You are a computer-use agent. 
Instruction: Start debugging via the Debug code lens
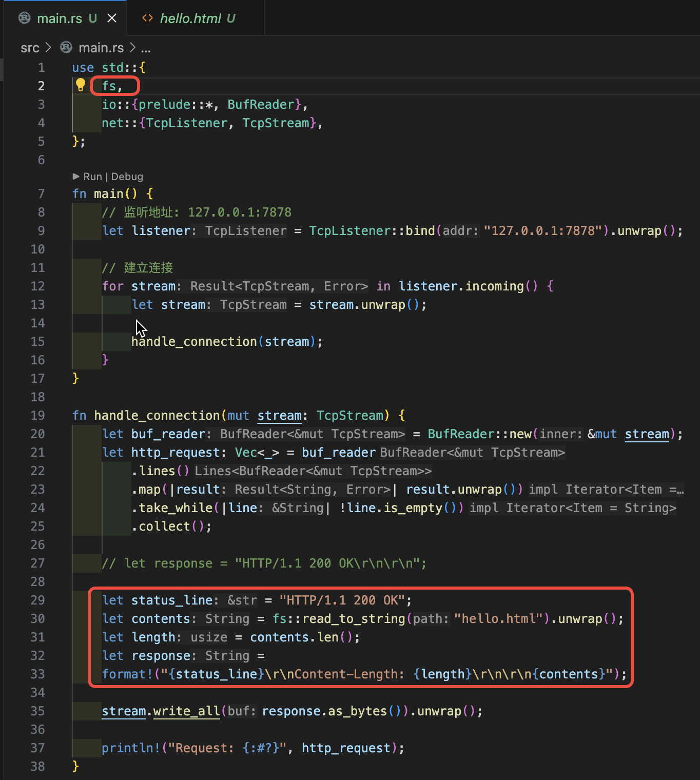click(x=127, y=177)
